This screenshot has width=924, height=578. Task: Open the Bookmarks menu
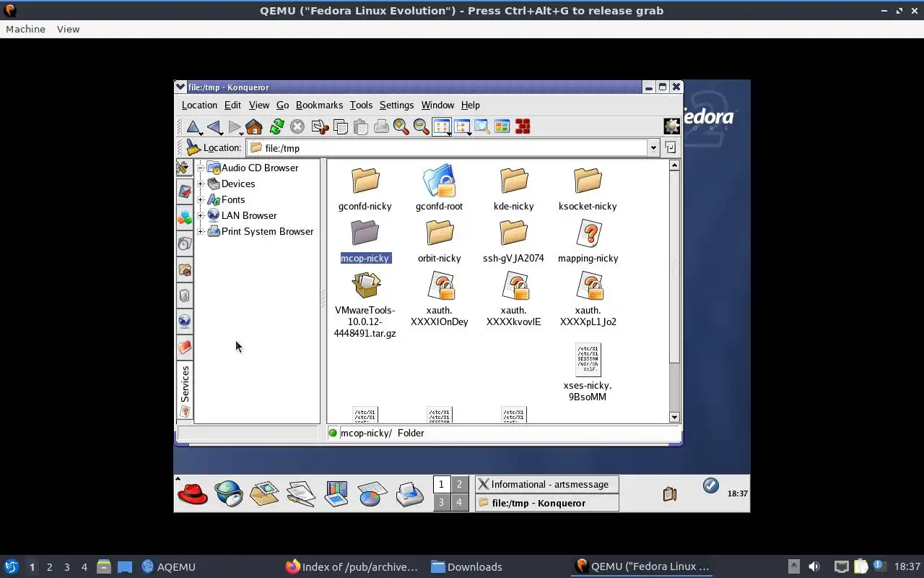[x=319, y=105]
